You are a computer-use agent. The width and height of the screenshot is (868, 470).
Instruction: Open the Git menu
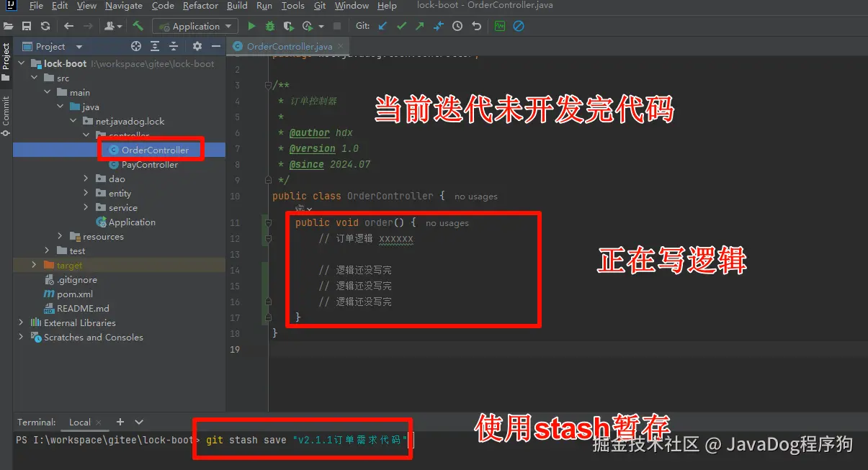320,6
